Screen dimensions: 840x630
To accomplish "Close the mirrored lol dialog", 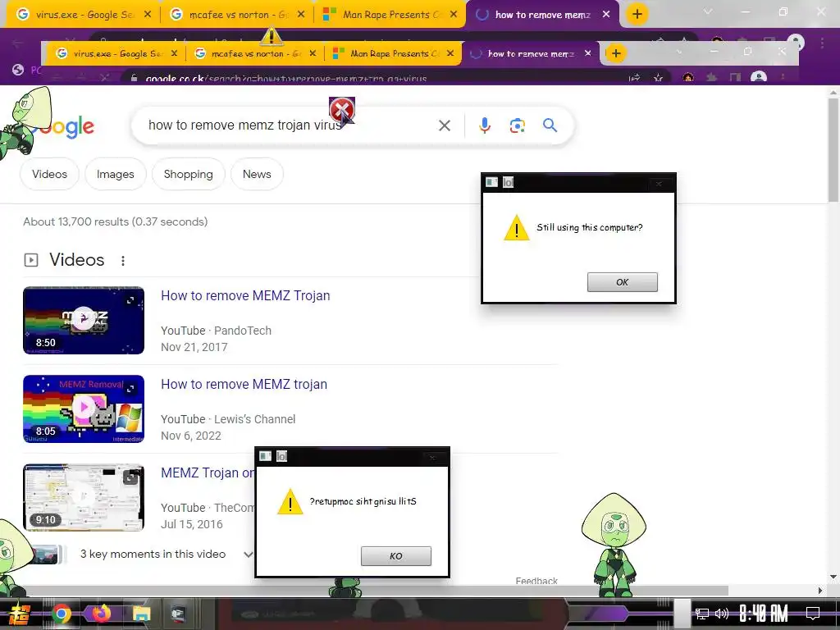I will point(432,457).
